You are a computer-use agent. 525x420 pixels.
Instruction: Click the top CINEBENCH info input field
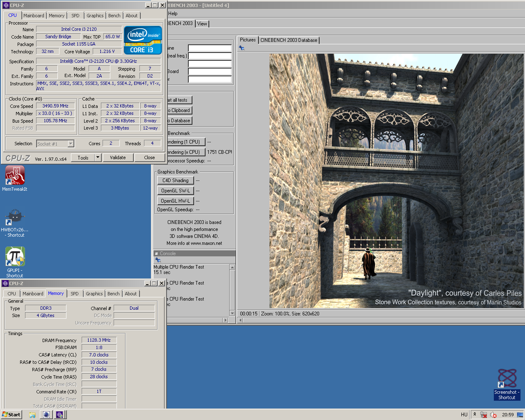[210, 48]
